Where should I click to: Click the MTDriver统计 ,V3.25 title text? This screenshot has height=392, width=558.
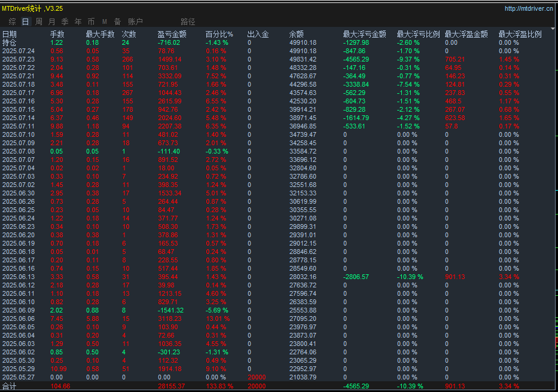pos(32,8)
